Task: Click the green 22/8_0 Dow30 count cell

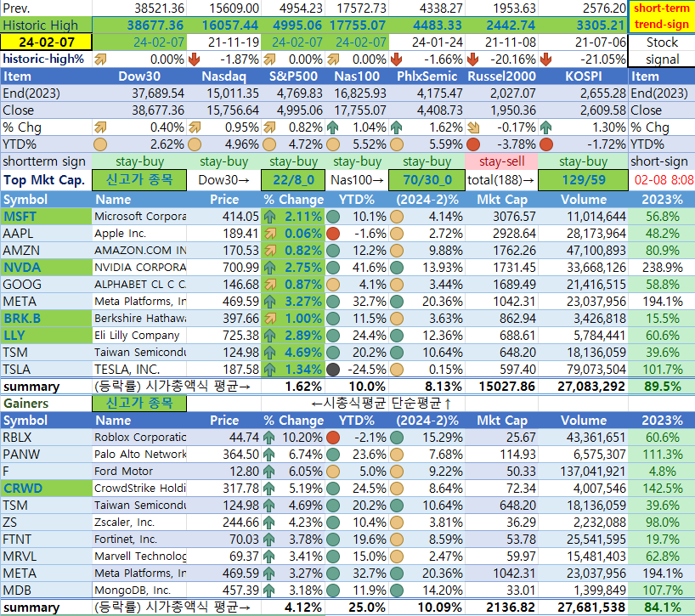Action: click(293, 180)
